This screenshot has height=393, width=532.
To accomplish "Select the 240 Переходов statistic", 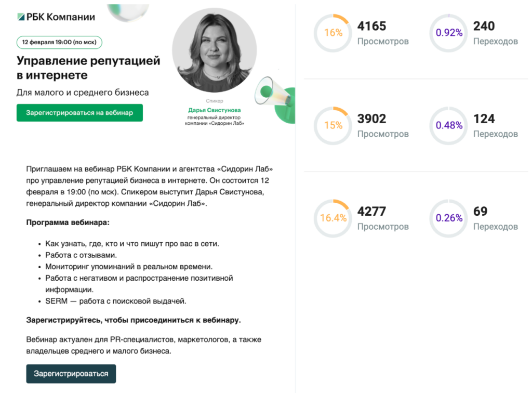I will (495, 33).
